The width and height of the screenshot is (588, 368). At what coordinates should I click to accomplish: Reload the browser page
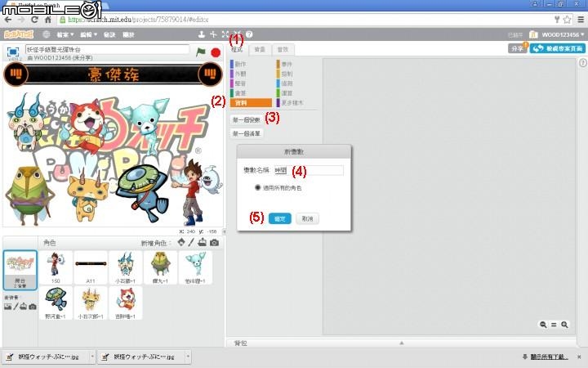(x=34, y=20)
